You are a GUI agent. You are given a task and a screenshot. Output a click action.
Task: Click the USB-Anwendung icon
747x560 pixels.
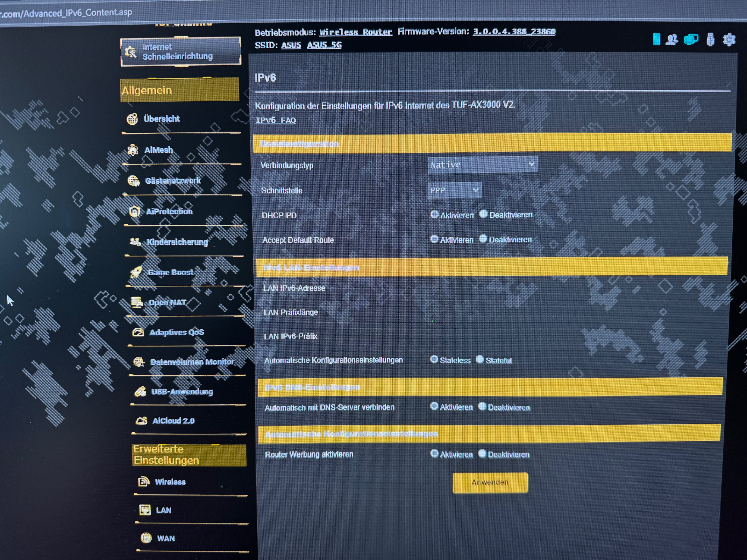point(140,392)
